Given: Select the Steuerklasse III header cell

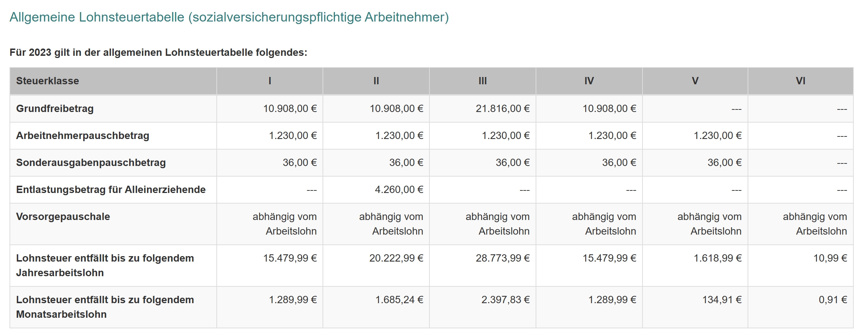Looking at the screenshot, I should coord(482,81).
